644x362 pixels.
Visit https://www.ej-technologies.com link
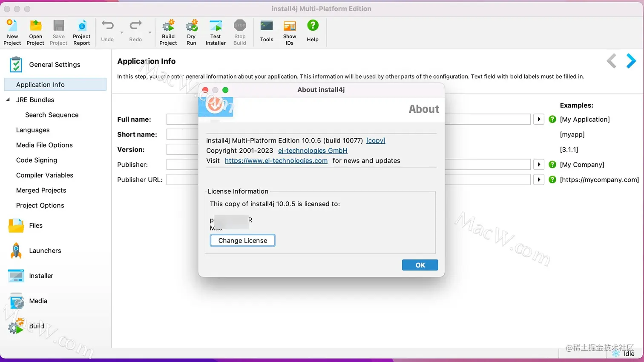point(276,161)
